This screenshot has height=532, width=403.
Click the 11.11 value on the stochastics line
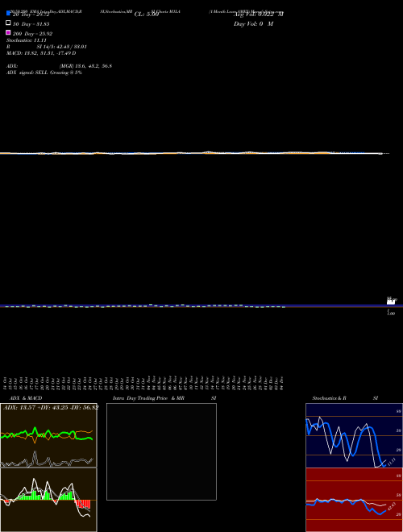(x=391, y=461)
